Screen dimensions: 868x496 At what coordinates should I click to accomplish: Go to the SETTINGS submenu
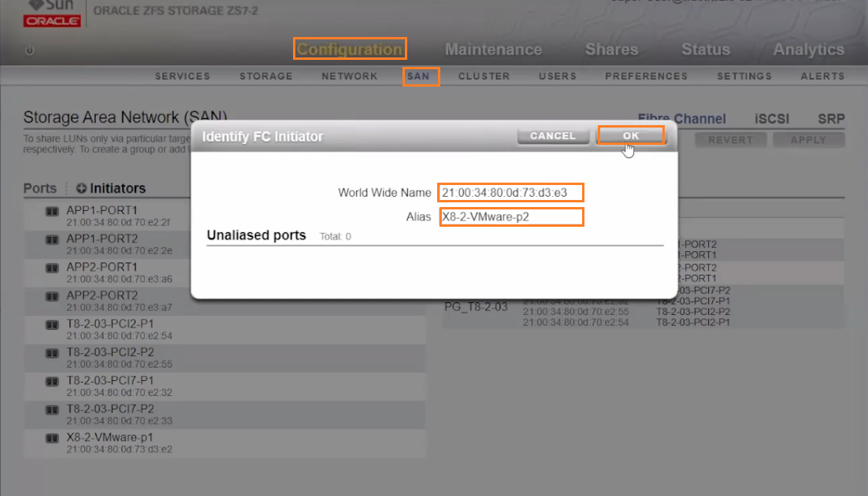coord(744,76)
